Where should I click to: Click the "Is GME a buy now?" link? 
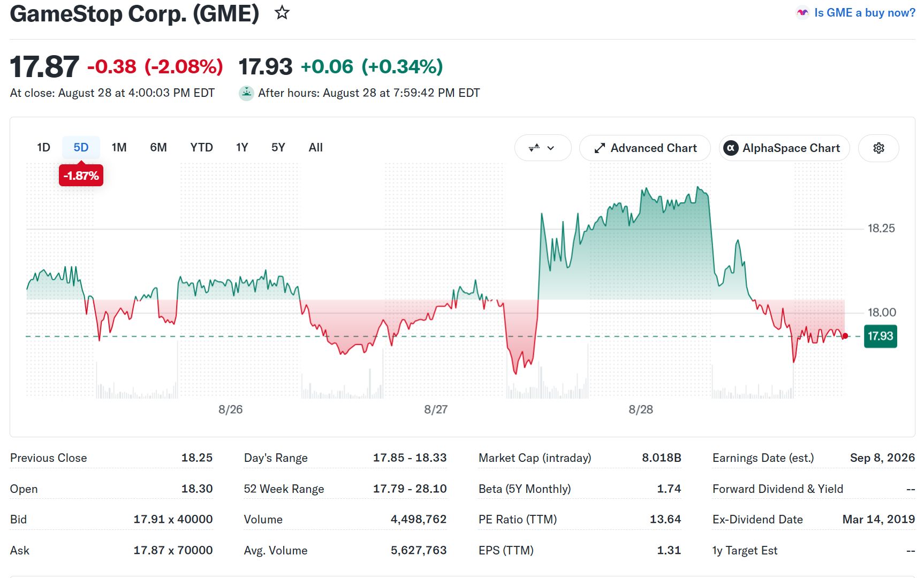(864, 12)
